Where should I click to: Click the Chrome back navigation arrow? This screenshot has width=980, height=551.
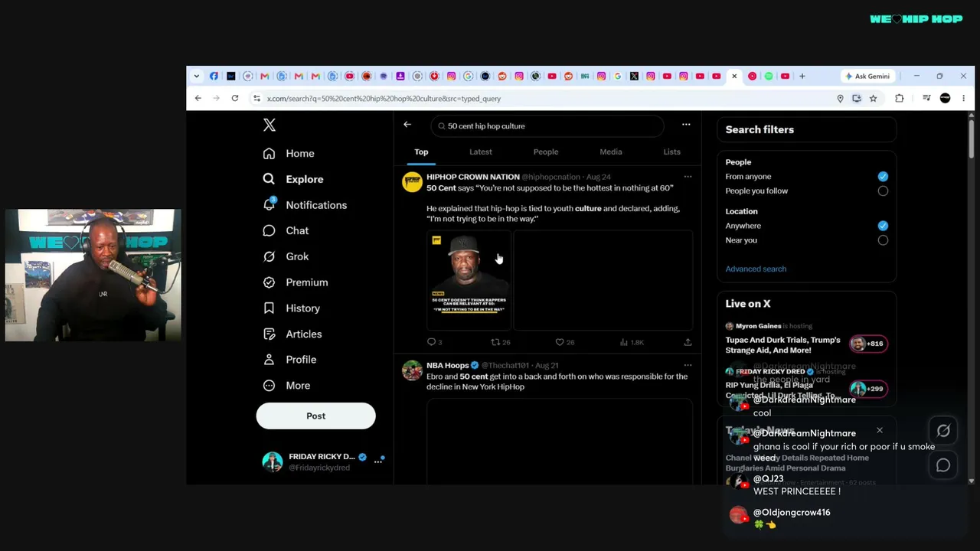pyautogui.click(x=198, y=98)
